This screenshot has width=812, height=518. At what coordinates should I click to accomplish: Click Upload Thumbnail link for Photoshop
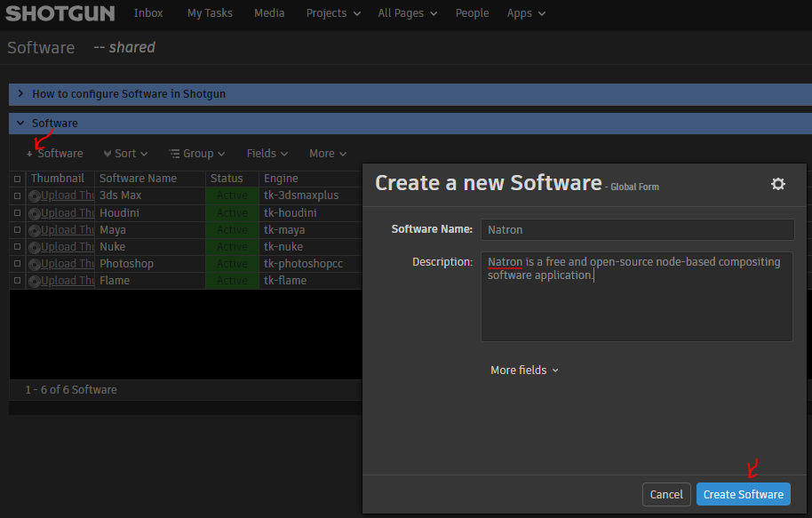point(68,264)
